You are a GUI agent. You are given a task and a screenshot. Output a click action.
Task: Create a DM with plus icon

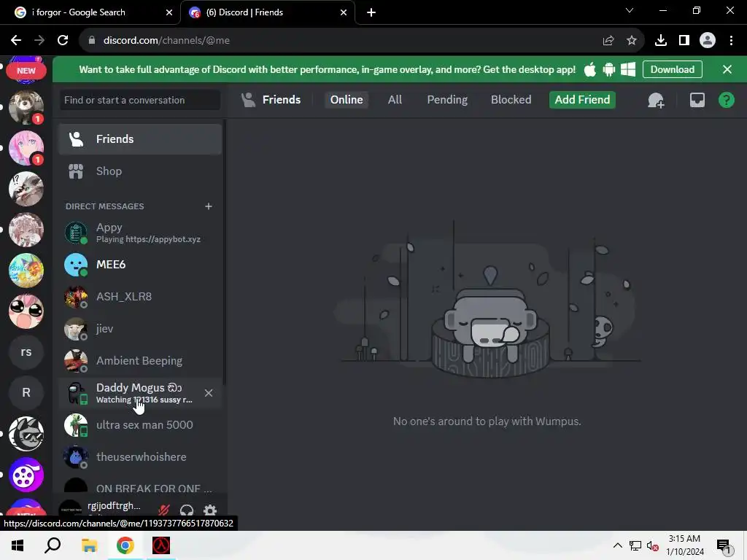(208, 206)
